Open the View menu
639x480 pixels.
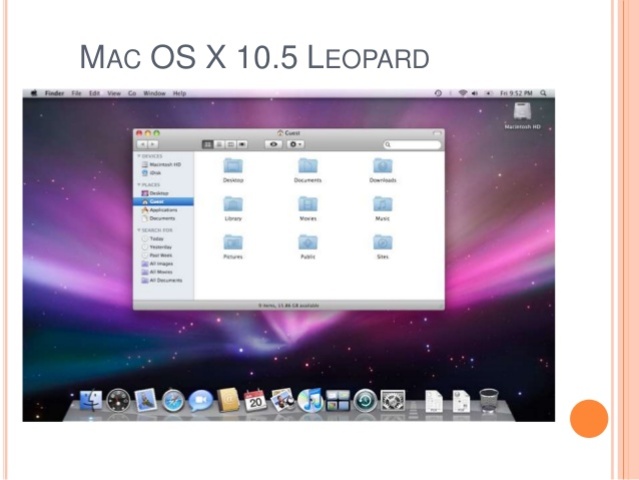pos(114,93)
